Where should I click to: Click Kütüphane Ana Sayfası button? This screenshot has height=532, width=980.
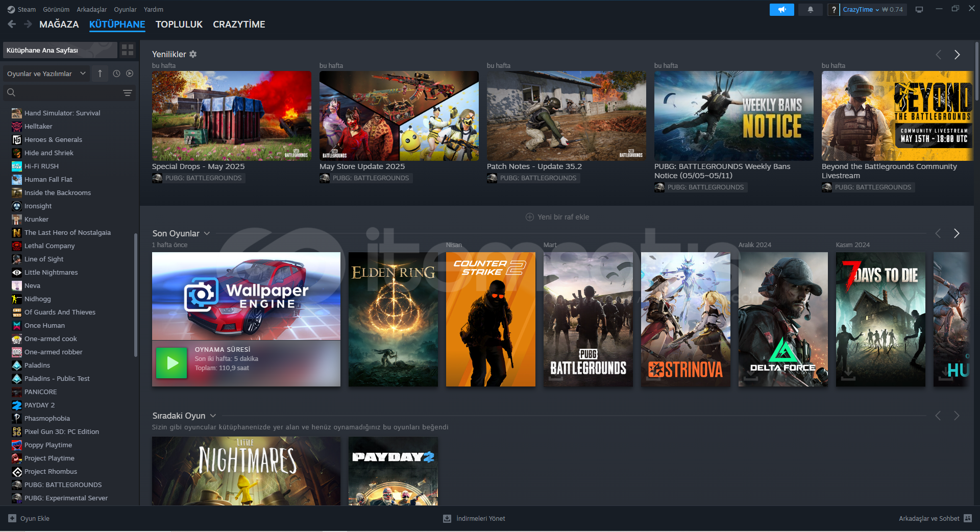[x=60, y=50]
